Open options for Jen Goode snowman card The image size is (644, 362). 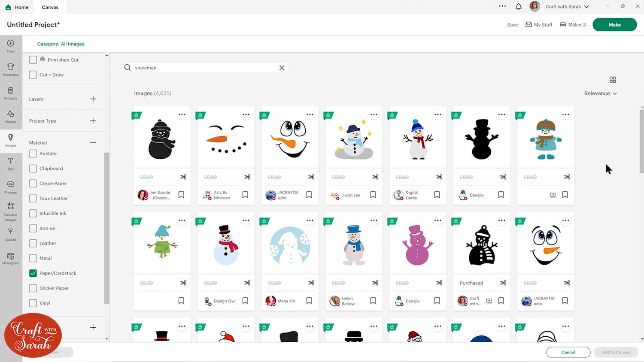(x=182, y=115)
